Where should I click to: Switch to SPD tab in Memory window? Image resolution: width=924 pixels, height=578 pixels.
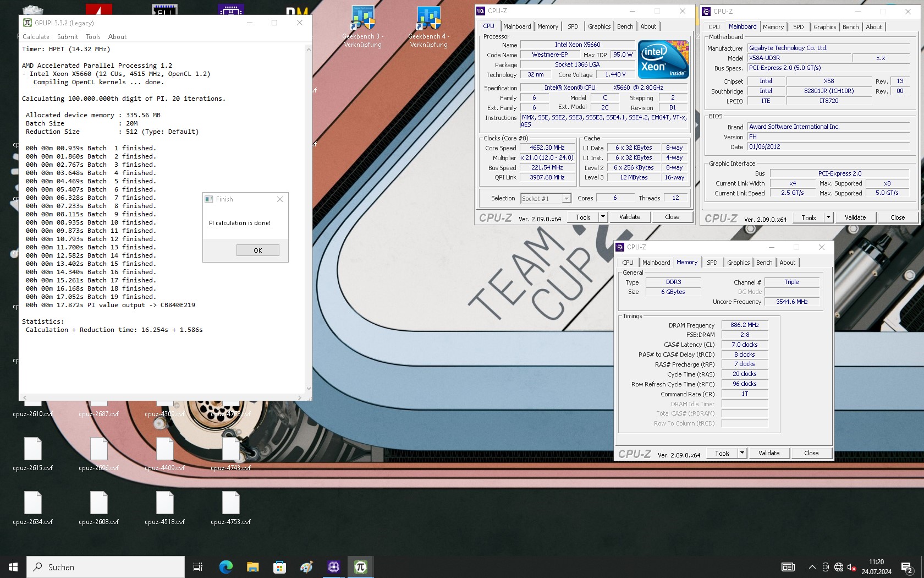(712, 263)
